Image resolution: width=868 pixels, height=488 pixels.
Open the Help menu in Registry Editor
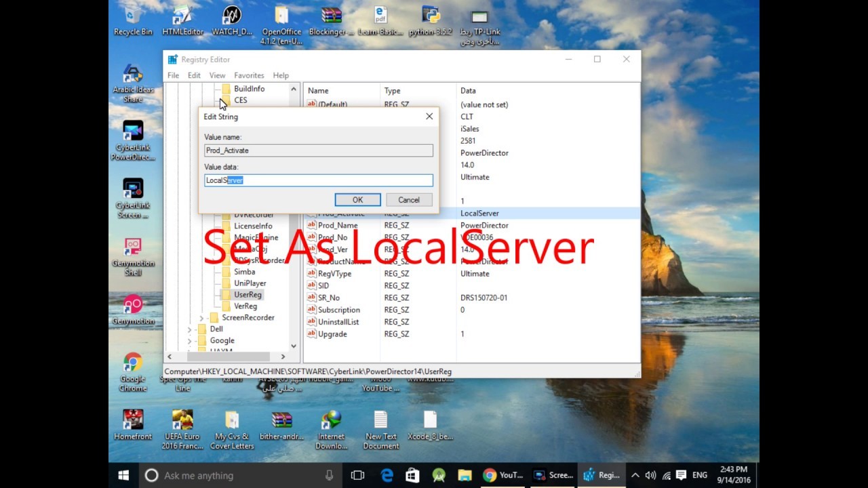point(281,75)
